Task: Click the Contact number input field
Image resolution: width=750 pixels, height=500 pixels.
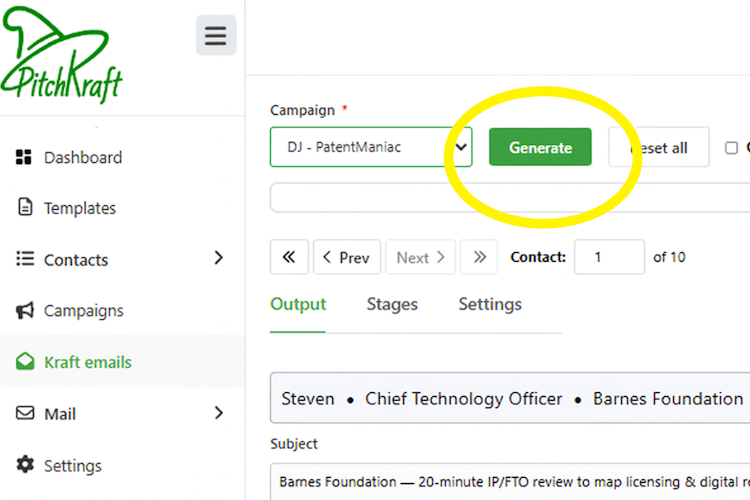Action: point(609,257)
